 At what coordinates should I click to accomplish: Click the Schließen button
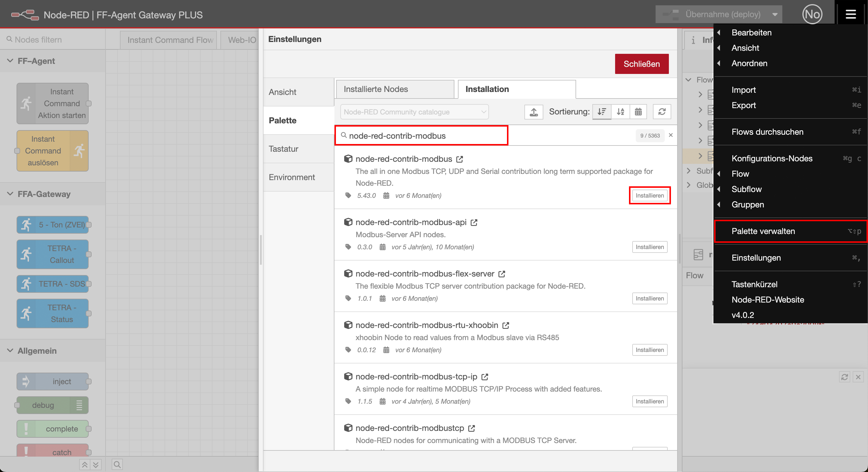(x=642, y=64)
